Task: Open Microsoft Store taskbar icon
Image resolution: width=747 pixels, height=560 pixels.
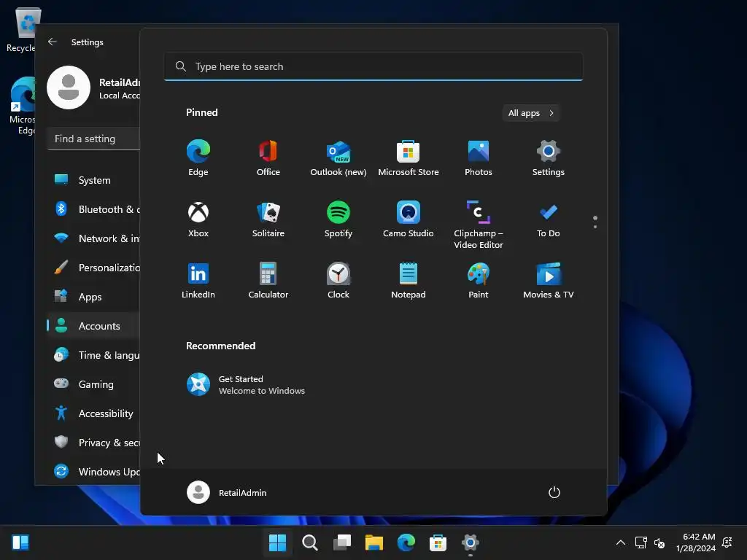Action: [x=438, y=542]
